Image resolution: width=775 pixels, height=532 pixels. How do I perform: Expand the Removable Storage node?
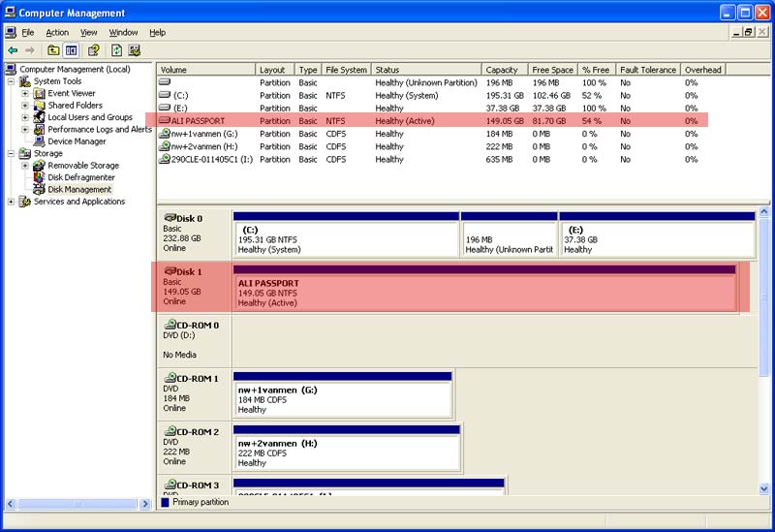click(x=25, y=165)
